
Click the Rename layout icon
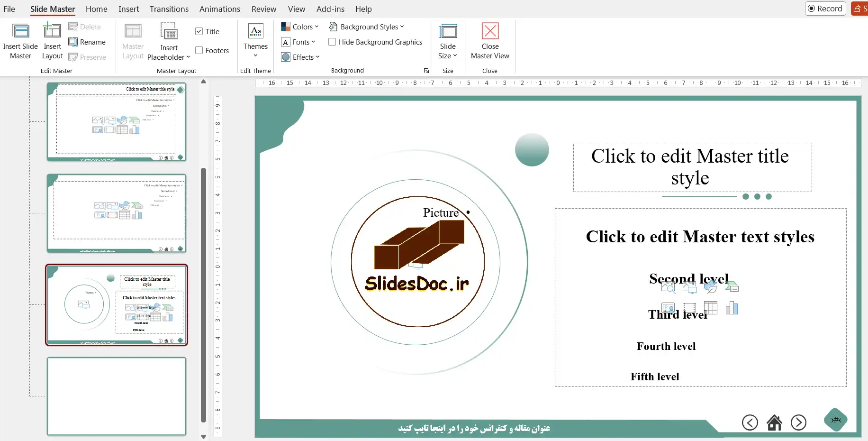73,42
